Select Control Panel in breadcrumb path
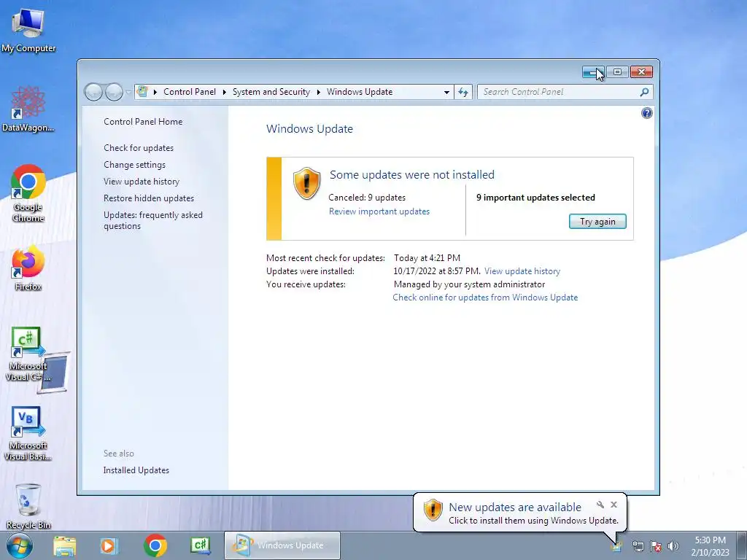This screenshot has height=560, width=747. (x=190, y=92)
